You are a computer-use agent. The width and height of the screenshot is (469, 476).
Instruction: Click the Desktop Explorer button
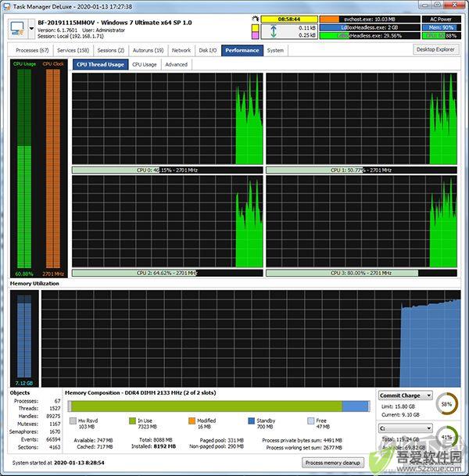pyautogui.click(x=435, y=49)
